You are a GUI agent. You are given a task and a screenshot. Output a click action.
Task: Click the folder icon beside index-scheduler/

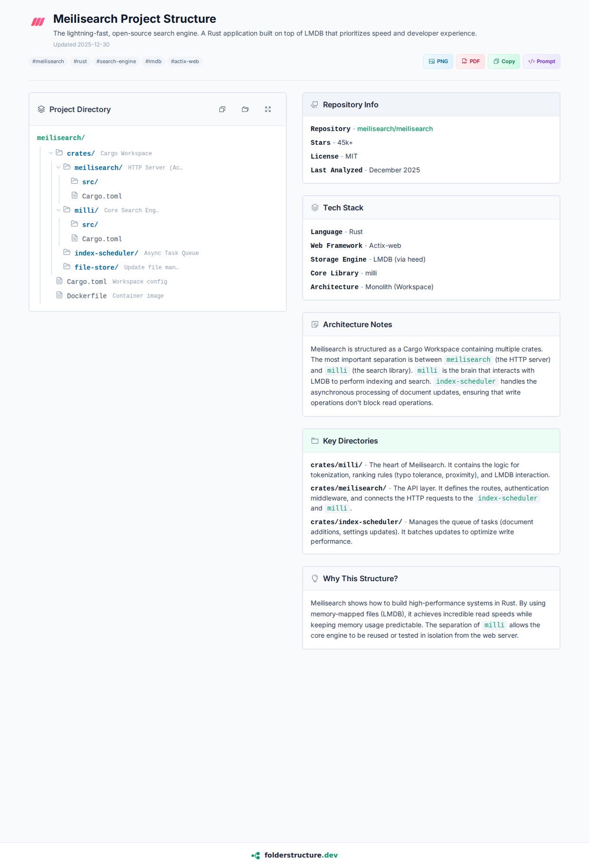click(67, 253)
